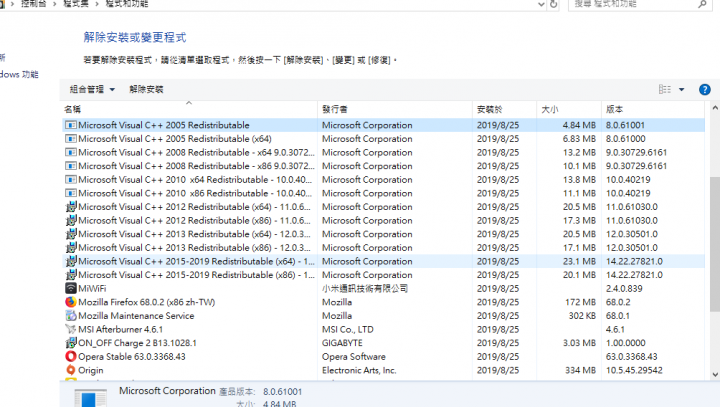Click the 302 KB size cell
The image size is (720, 407).
point(582,316)
